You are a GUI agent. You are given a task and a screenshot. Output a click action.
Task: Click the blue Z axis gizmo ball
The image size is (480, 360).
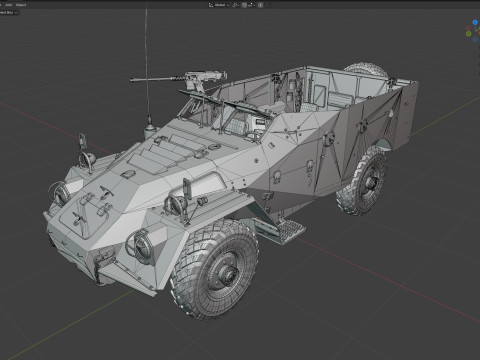pos(475,22)
